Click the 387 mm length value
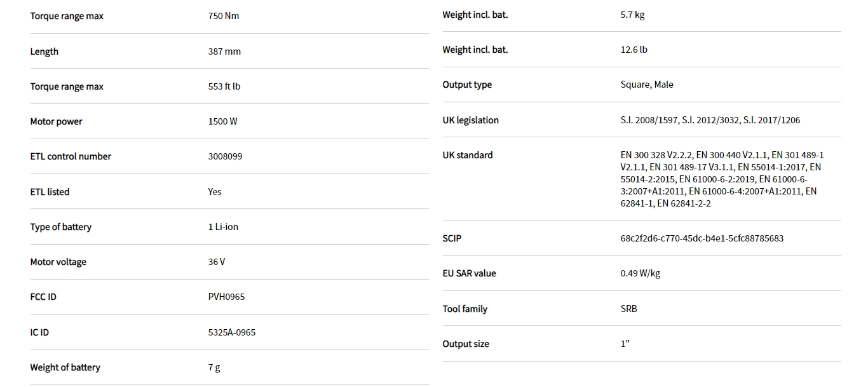 tap(224, 51)
